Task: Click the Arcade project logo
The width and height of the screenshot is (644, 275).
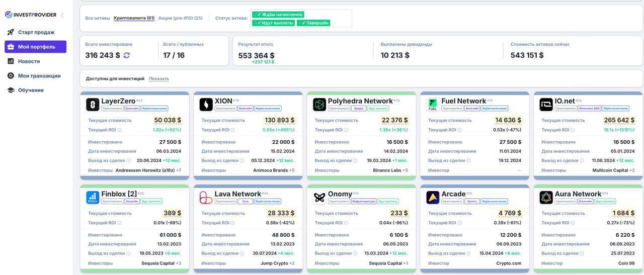Action: (x=433, y=197)
